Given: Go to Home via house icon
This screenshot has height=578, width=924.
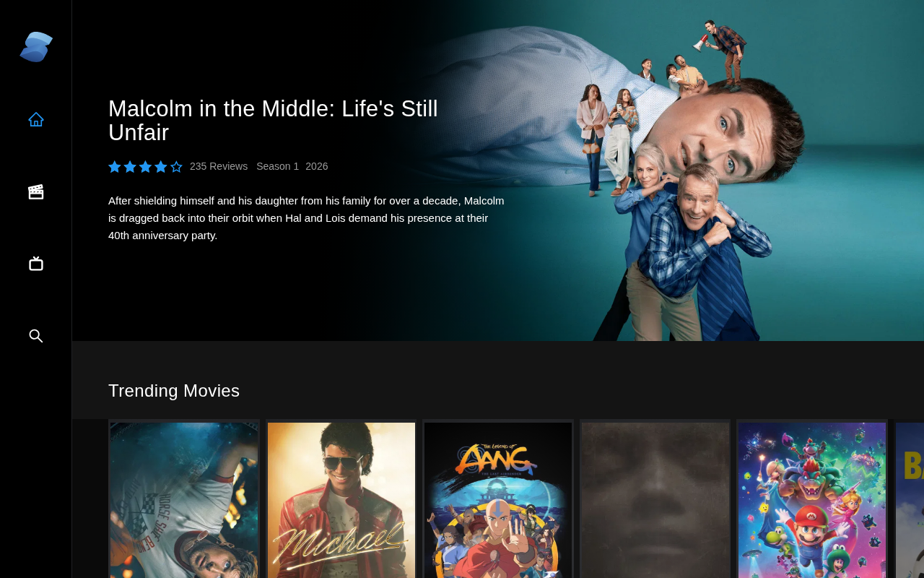Looking at the screenshot, I should [36, 119].
